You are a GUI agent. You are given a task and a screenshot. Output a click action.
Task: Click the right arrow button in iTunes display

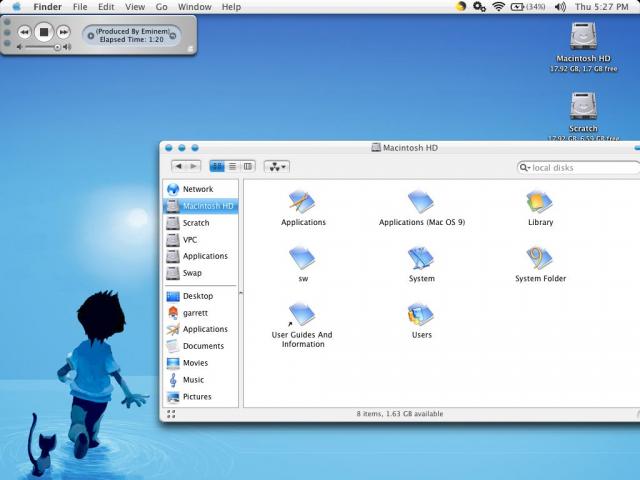[173, 36]
